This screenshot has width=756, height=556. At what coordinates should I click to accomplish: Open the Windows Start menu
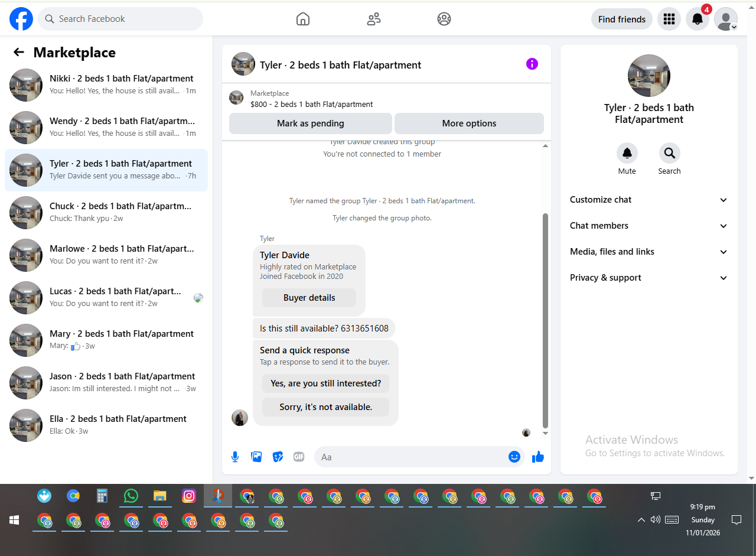tap(15, 520)
